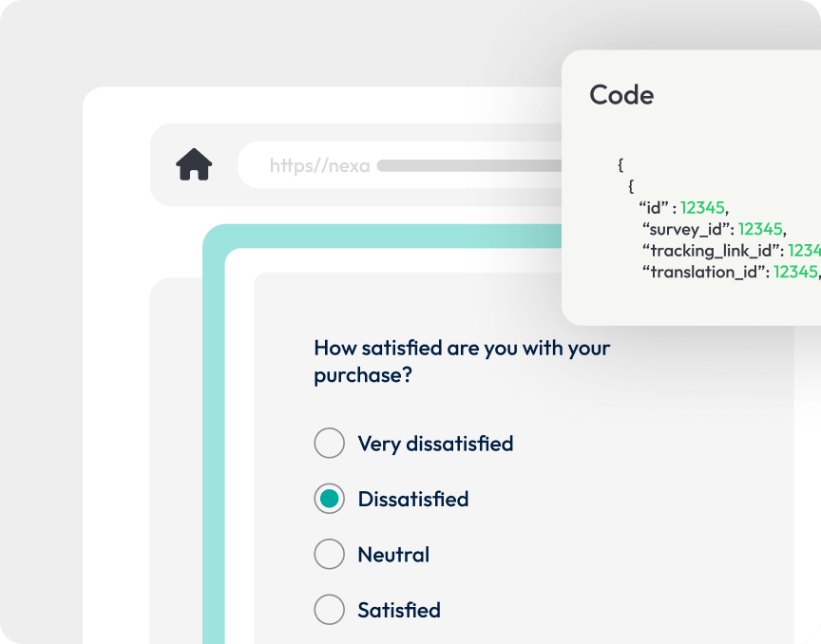Pick the "Satisfied" radio button
Screen dimensions: 821x644
pos(329,610)
